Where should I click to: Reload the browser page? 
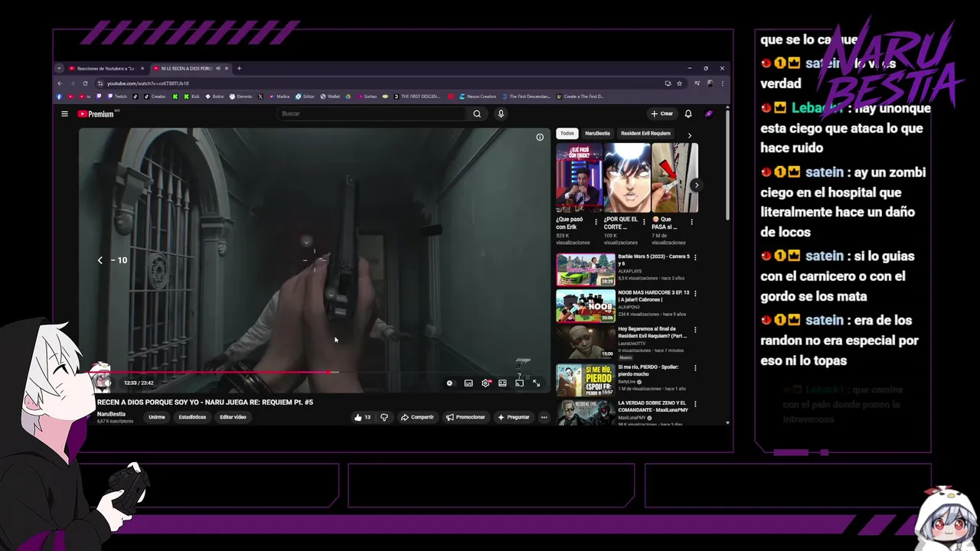pyautogui.click(x=85, y=83)
